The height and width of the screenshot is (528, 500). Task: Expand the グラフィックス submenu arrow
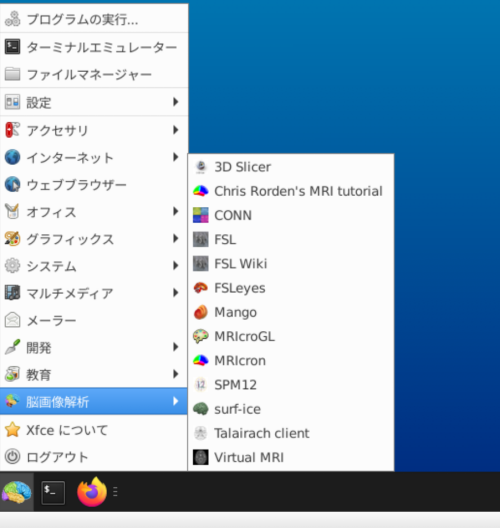coord(175,239)
